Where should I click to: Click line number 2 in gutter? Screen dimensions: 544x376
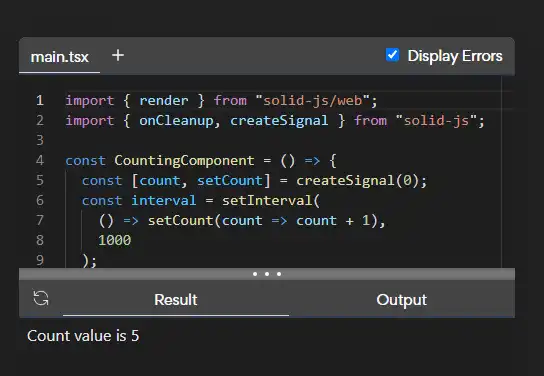(x=40, y=121)
